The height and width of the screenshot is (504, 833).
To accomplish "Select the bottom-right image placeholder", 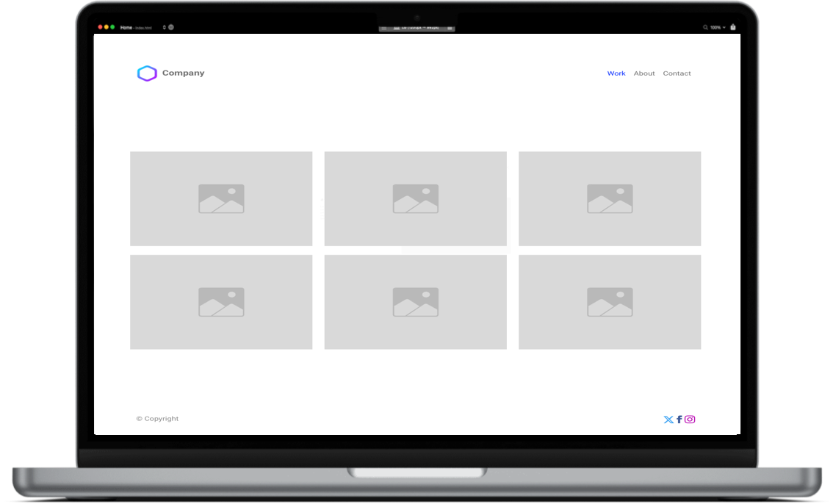I will [610, 302].
